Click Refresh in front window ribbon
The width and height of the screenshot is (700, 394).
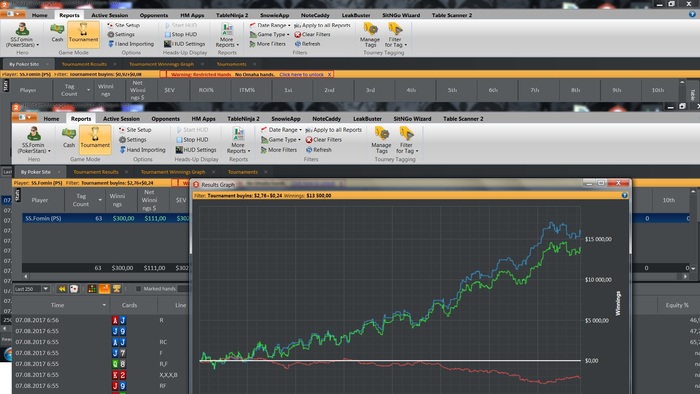point(319,150)
